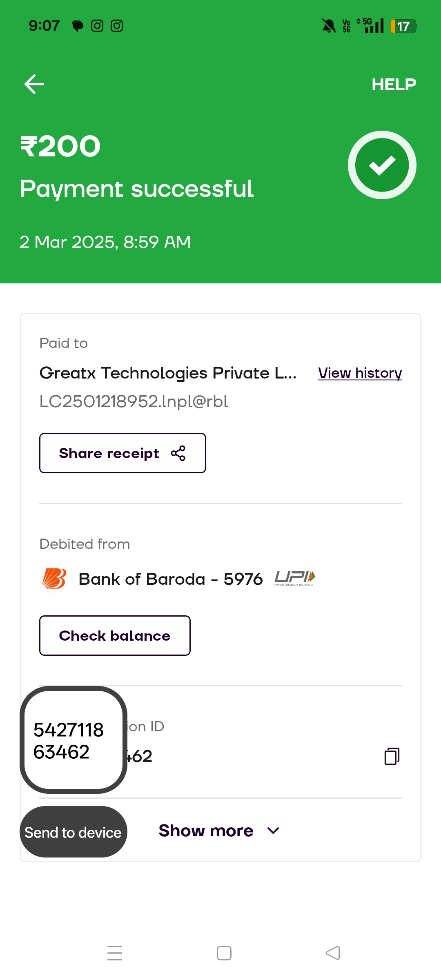Tap the Show more chevron arrow
The height and width of the screenshot is (980, 441).
[x=273, y=831]
